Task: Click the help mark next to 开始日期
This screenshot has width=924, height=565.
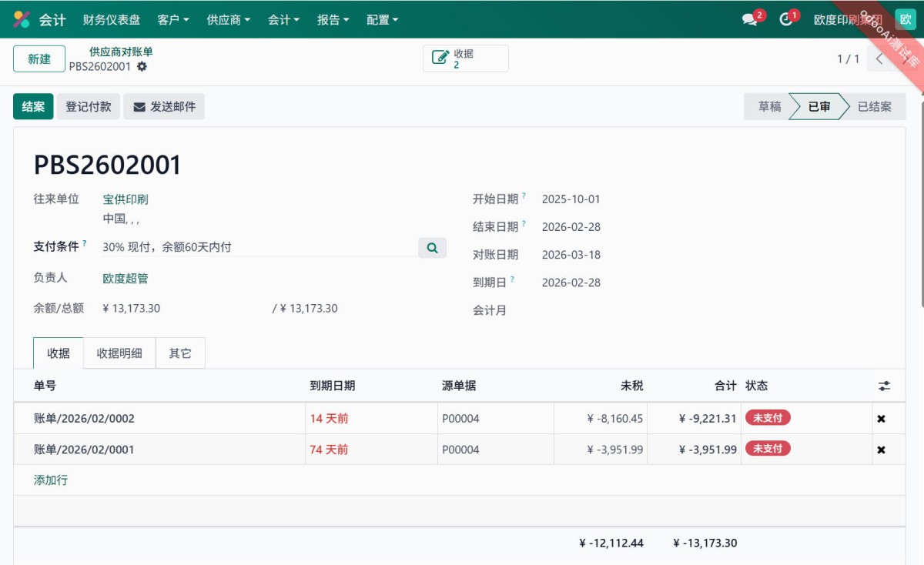Action: click(x=524, y=196)
